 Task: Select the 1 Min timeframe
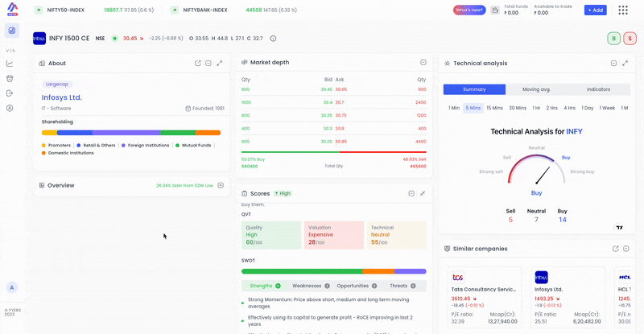(x=454, y=108)
